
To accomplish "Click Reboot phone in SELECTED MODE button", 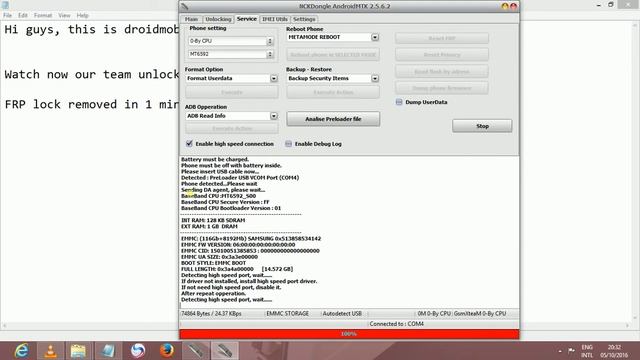I will click(x=333, y=54).
